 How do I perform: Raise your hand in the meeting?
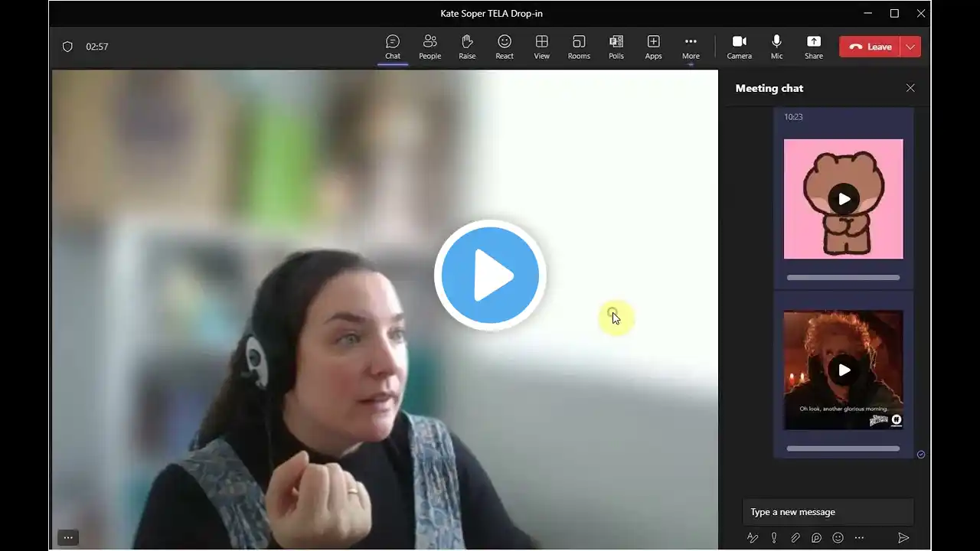click(x=467, y=47)
